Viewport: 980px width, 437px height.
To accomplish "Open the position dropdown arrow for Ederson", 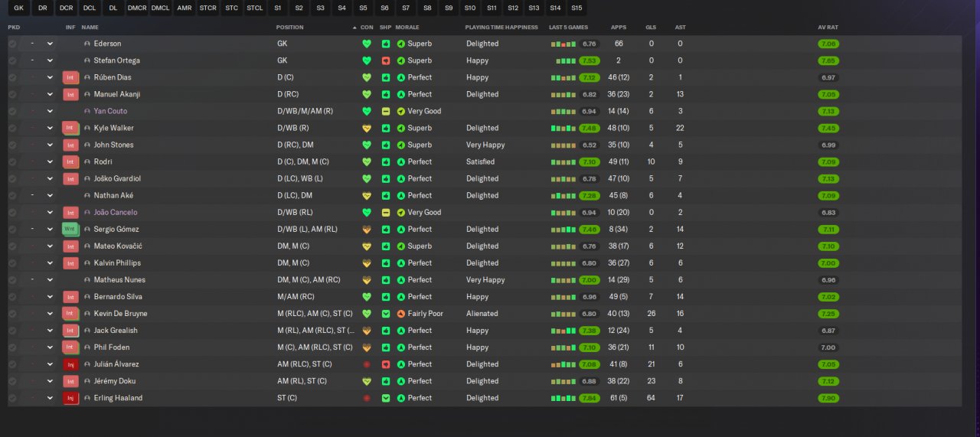I will click(50, 44).
